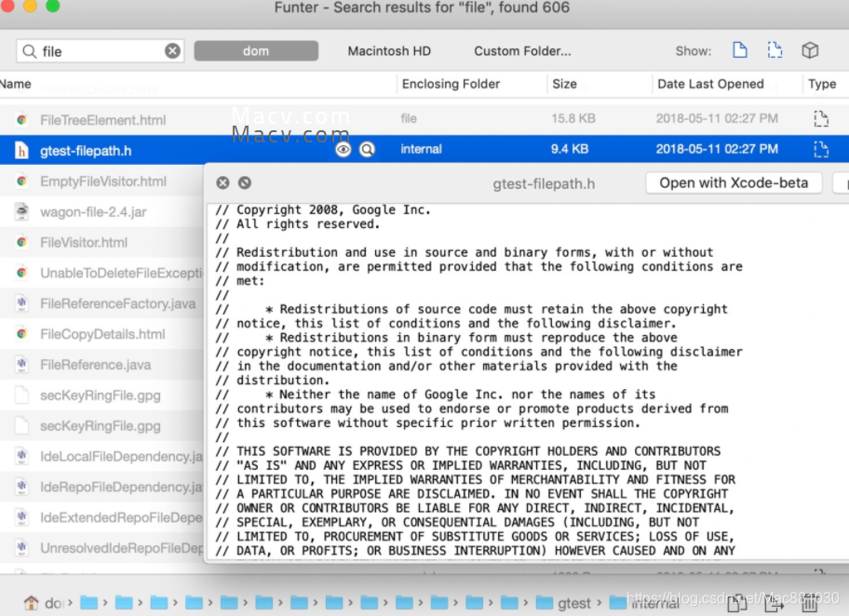Select the gtest-filepath.h result
Viewport: 849px width, 616px height.
(x=424, y=150)
